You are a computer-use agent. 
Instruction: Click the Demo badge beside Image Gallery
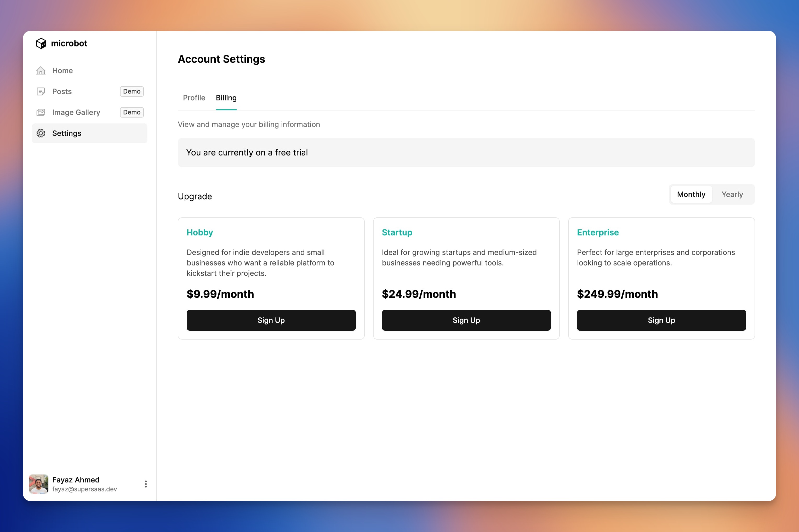(x=132, y=112)
